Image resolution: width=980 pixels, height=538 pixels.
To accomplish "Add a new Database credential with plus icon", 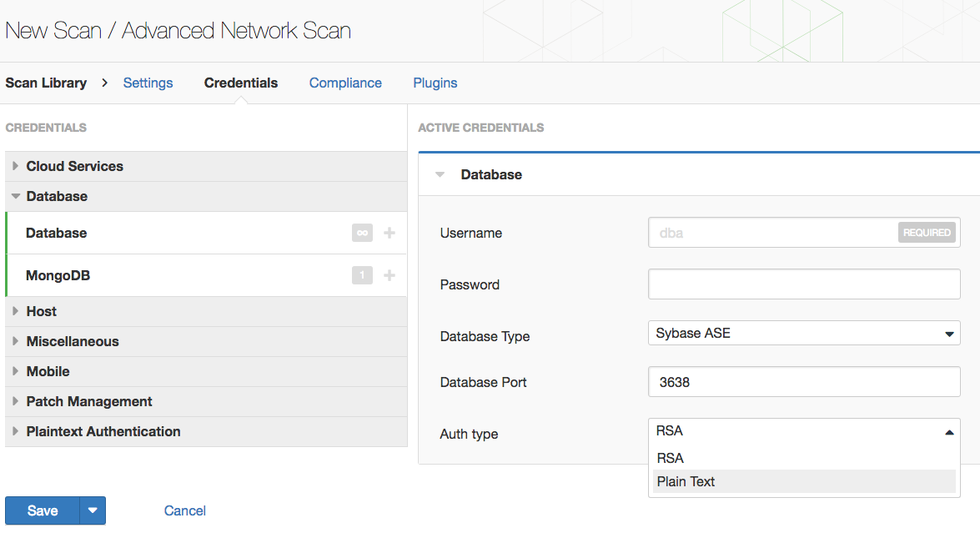I will tap(389, 233).
